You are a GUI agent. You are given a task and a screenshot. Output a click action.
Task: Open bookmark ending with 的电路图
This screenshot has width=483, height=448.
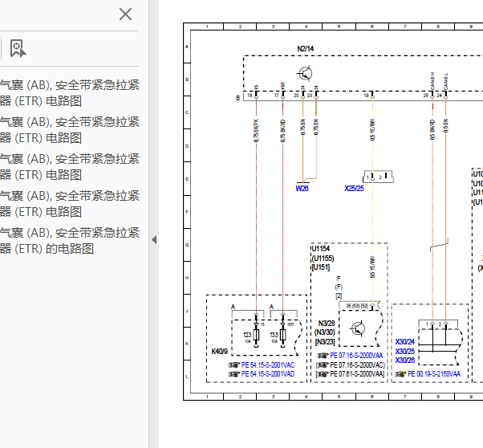70,241
